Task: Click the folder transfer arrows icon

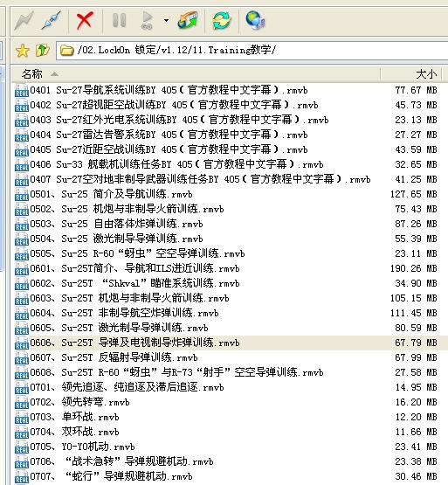Action: coord(188,20)
